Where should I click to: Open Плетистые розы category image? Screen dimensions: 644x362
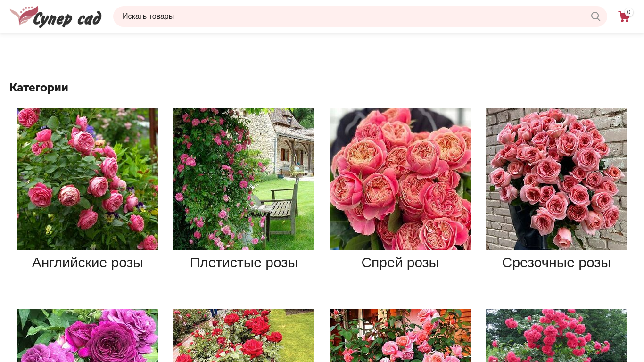[244, 179]
